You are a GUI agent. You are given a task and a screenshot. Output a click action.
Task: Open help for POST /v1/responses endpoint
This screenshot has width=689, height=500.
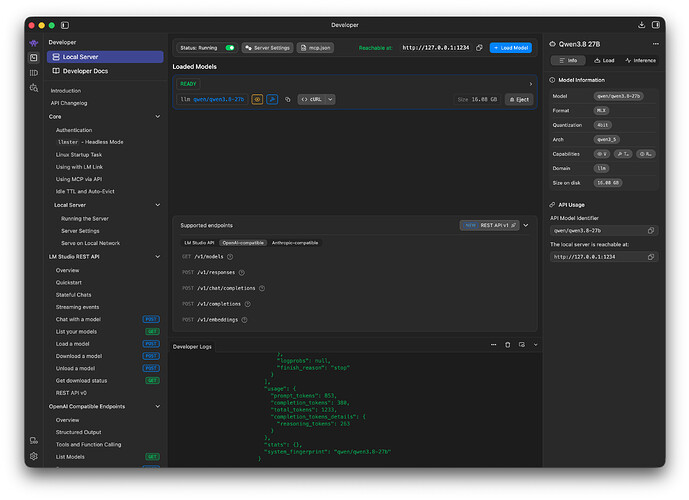click(x=242, y=273)
